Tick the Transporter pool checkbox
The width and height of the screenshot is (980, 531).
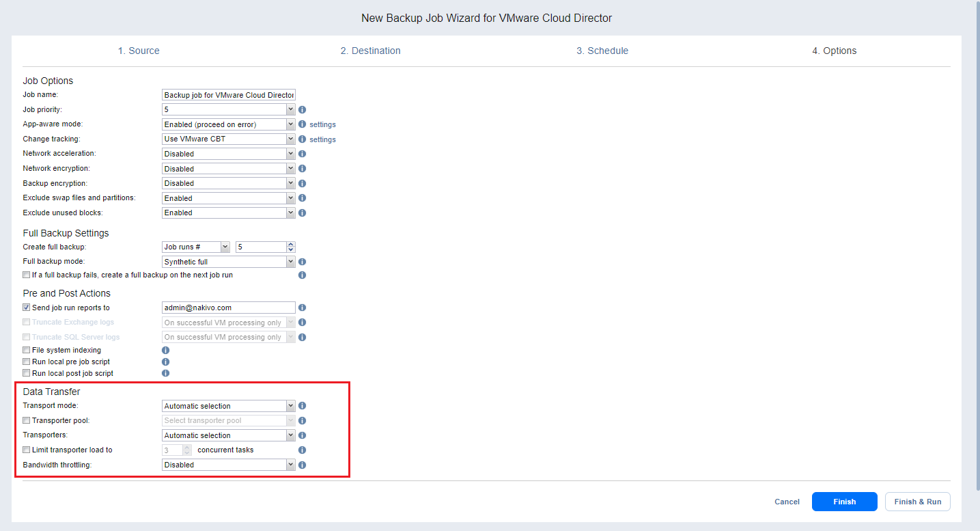point(27,421)
